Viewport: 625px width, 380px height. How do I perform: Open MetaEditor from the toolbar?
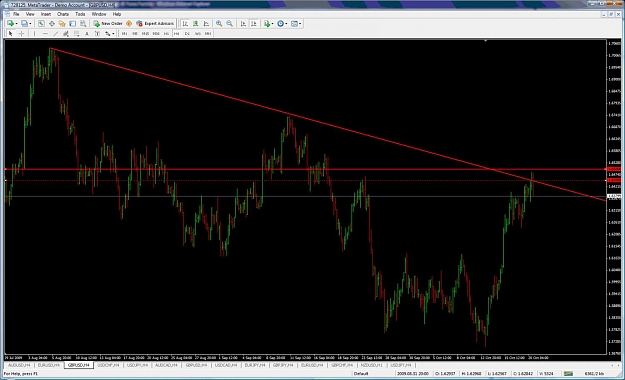129,24
